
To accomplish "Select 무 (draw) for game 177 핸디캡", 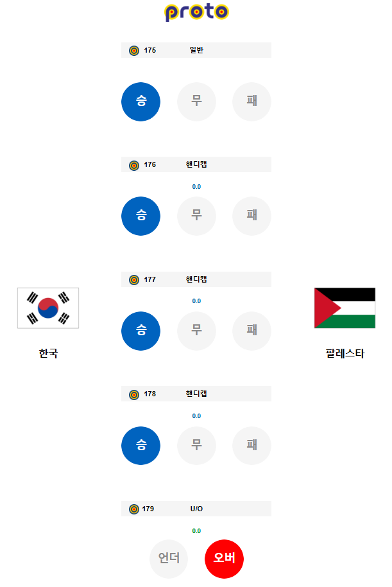I will click(196, 331).
